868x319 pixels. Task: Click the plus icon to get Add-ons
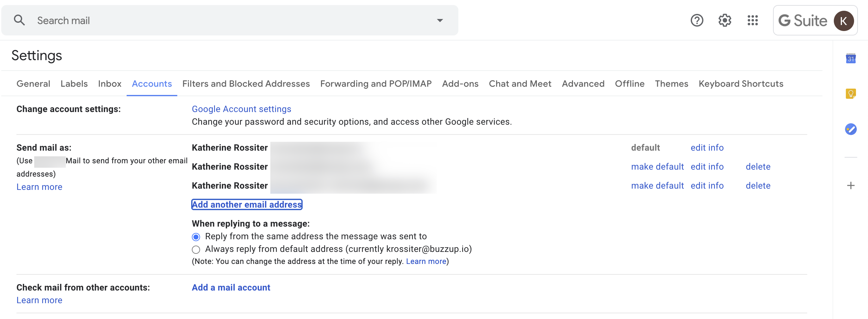(851, 185)
